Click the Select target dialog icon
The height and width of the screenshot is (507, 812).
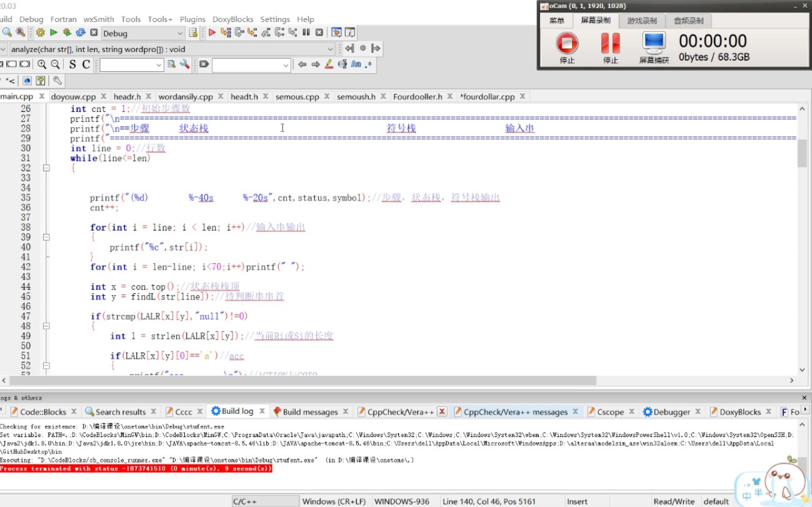193,33
